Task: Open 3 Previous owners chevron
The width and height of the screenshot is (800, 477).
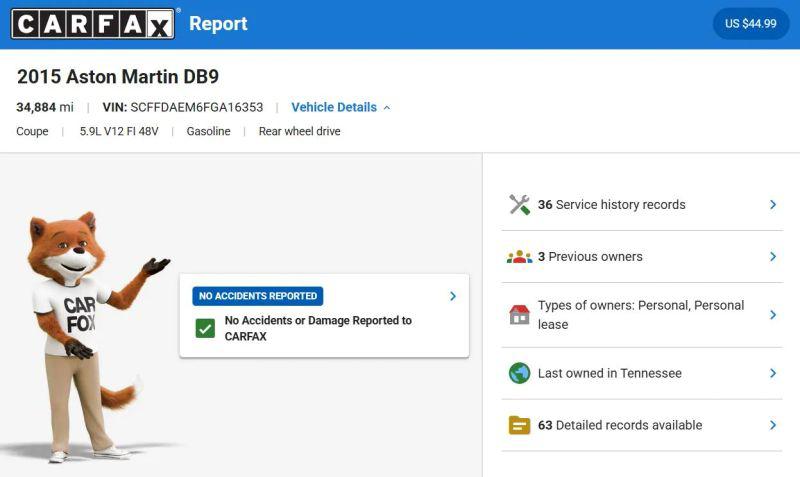Action: coord(773,257)
